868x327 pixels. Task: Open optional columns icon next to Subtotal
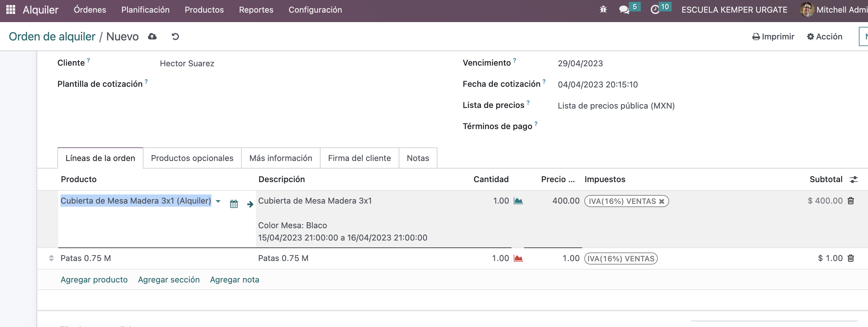tap(854, 179)
